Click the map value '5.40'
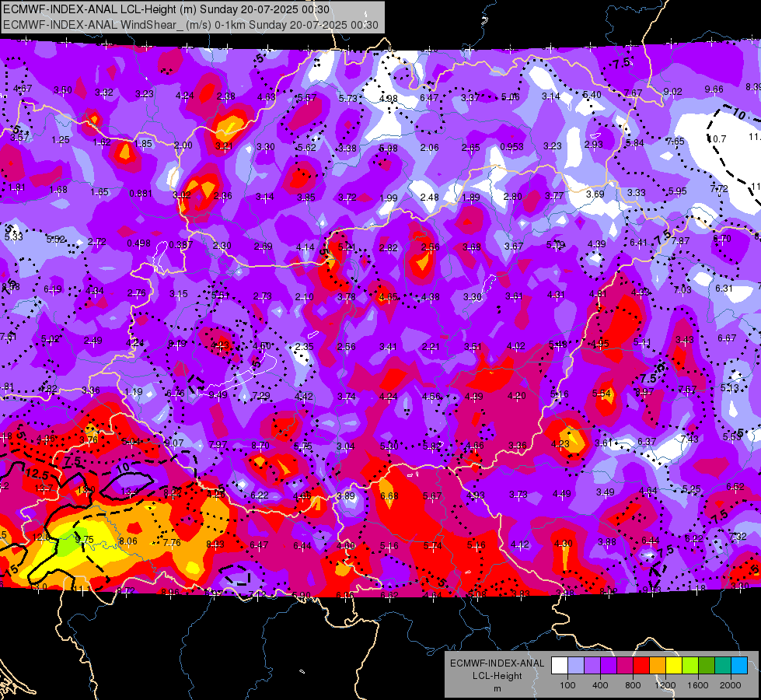This screenshot has width=761, height=700. 592,95
